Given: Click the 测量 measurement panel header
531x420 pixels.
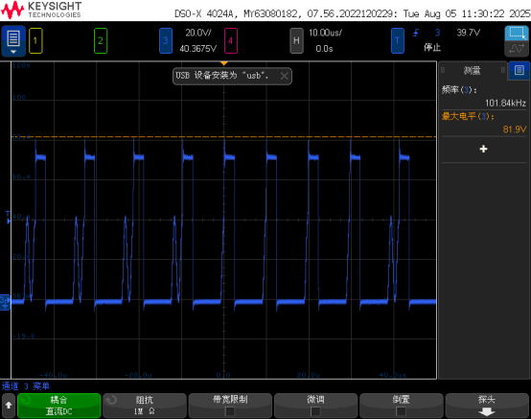Looking at the screenshot, I should [473, 70].
